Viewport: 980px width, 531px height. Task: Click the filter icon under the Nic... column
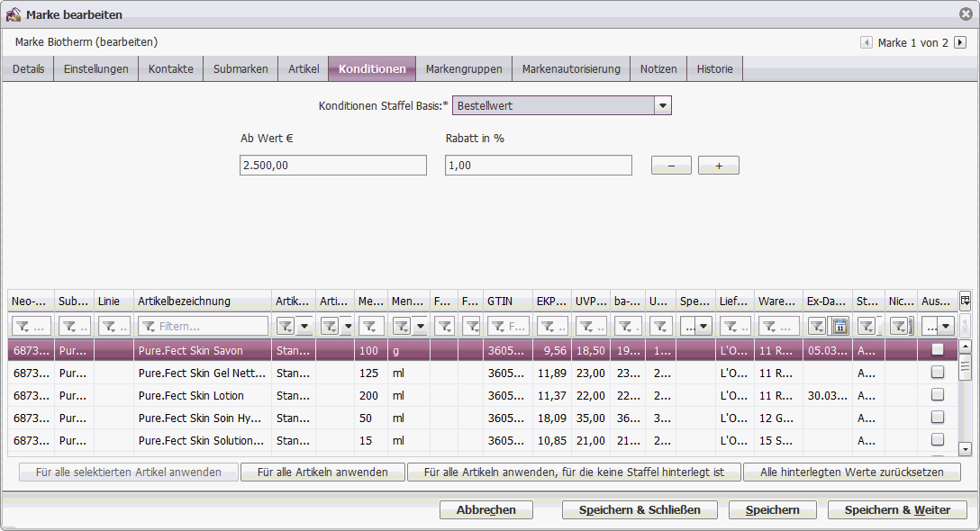pos(899,326)
